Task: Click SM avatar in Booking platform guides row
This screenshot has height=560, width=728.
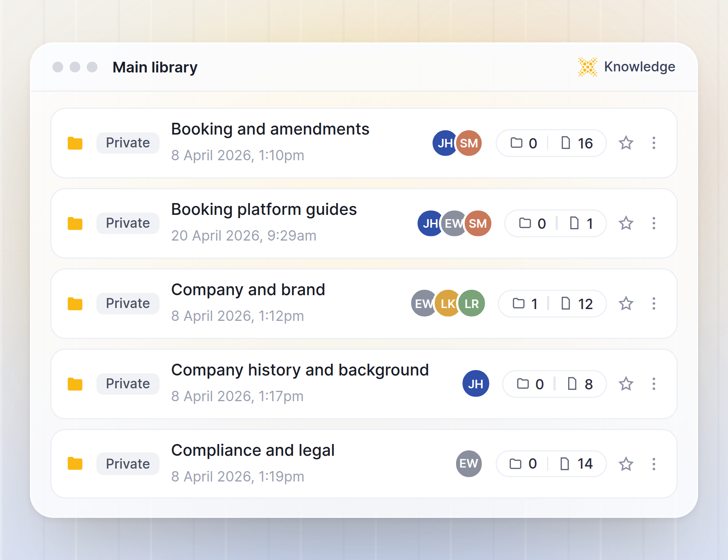Action: click(x=478, y=223)
